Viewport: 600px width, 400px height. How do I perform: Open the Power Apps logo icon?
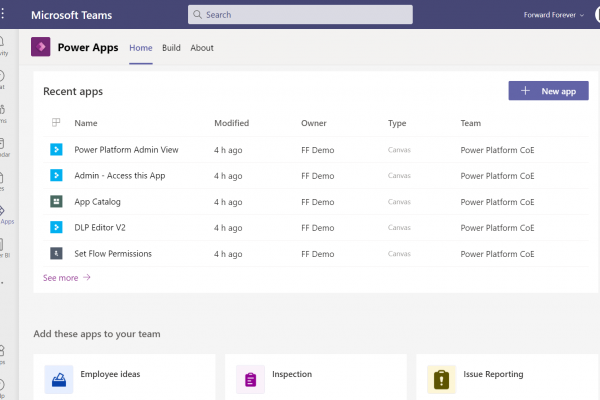click(41, 47)
